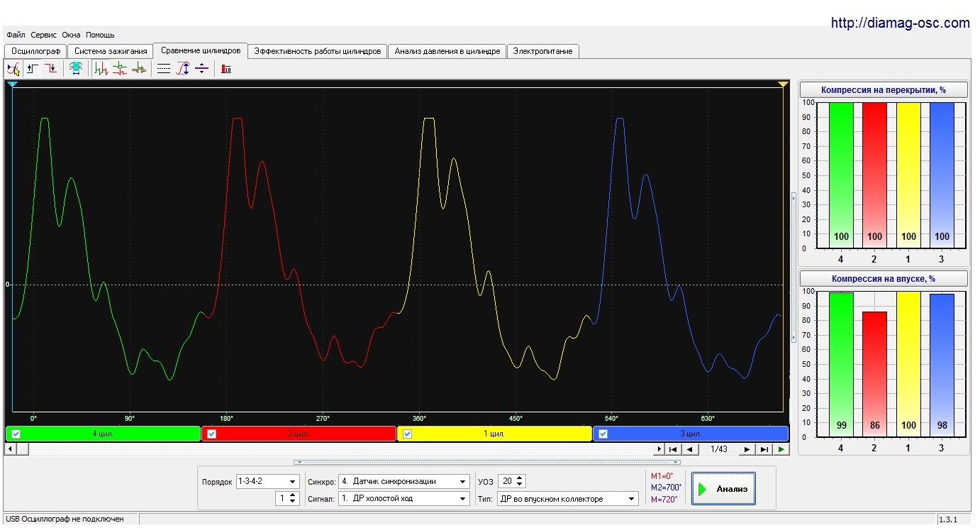Viewport: 980px width, 528px height.
Task: Click the blue rising-edge trigger icon
Action: (33, 69)
